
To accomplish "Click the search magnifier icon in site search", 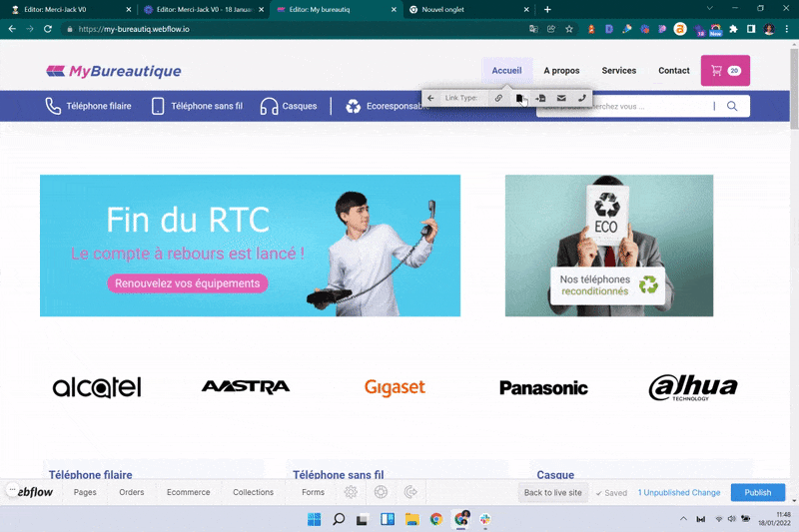I will coord(732,106).
